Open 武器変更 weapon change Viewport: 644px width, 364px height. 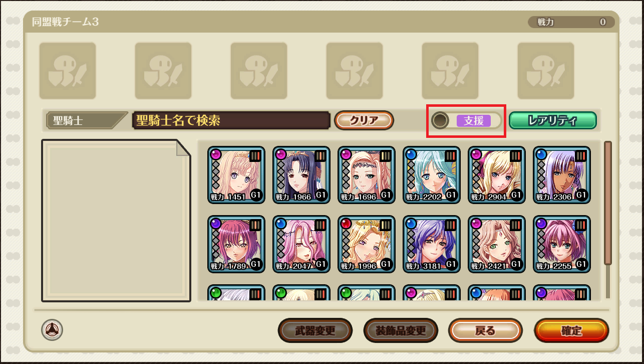point(315,330)
